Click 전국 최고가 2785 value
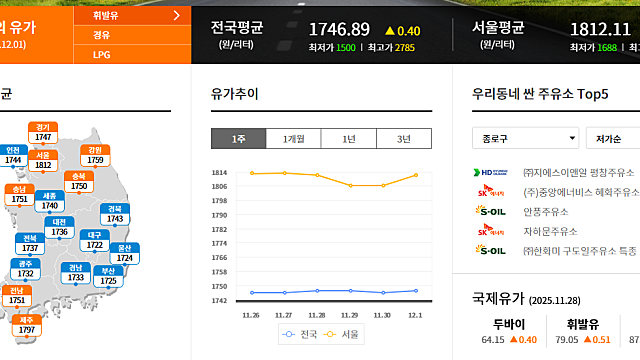 404,48
